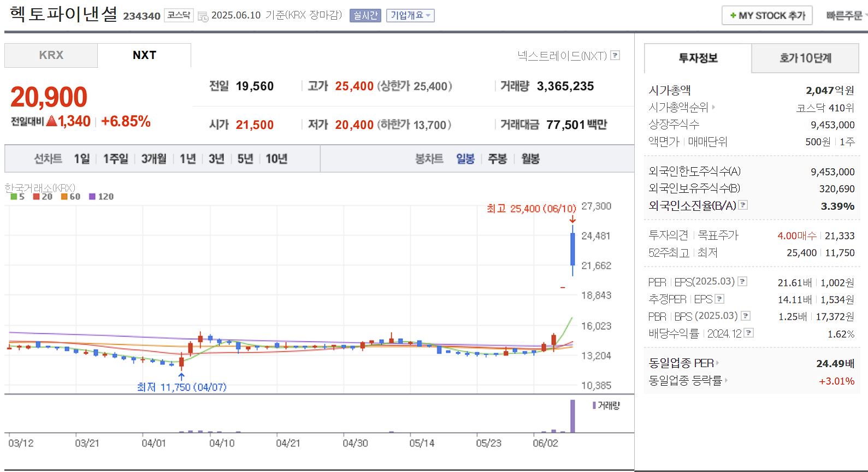Click the 거래대금 value 77,501 백만

point(576,125)
